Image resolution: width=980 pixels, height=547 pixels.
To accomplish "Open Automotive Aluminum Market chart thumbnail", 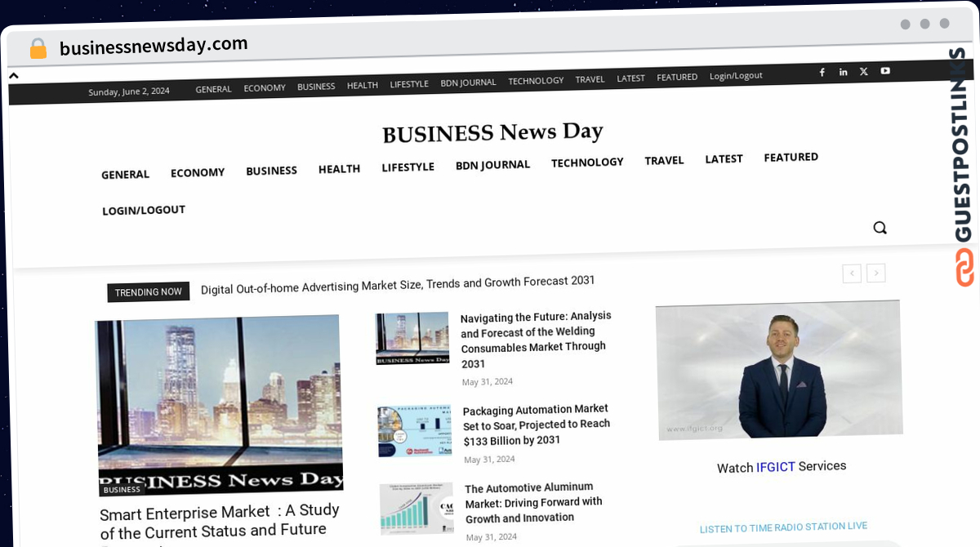I will point(416,508).
